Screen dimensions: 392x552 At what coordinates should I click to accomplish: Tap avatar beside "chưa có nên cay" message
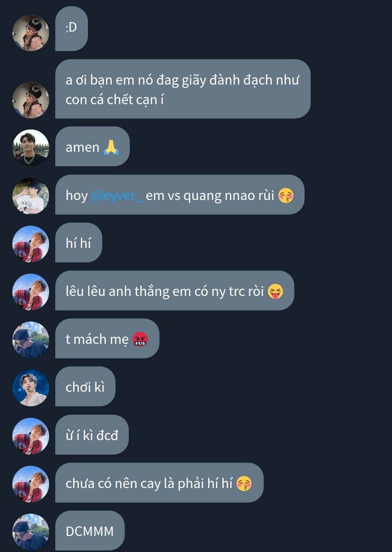(31, 484)
